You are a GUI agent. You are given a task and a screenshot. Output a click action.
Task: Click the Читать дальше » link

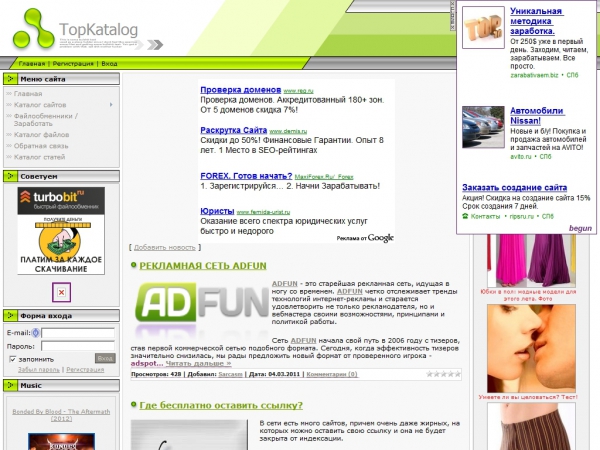tap(198, 363)
